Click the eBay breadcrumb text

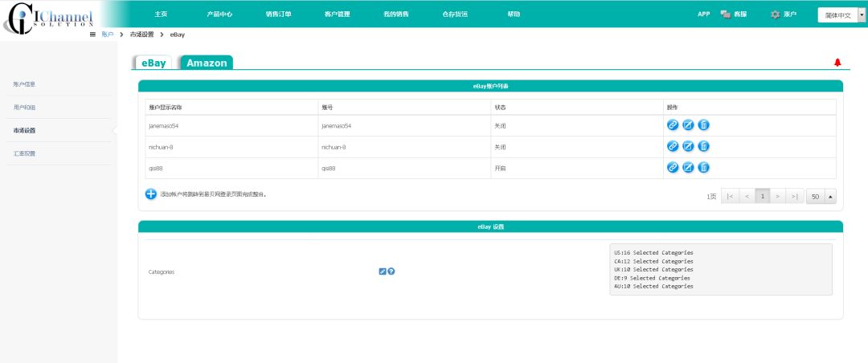tap(178, 35)
